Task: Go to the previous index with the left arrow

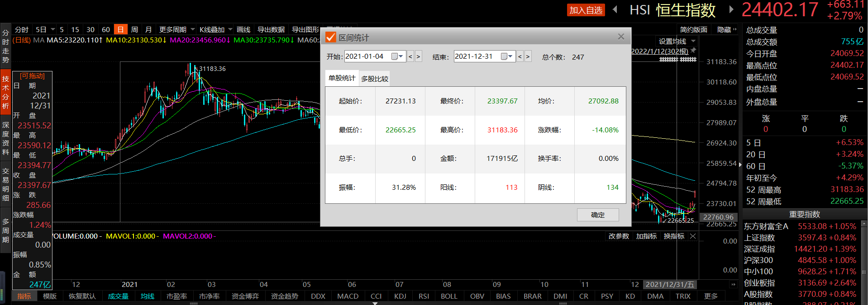Action: [x=615, y=9]
